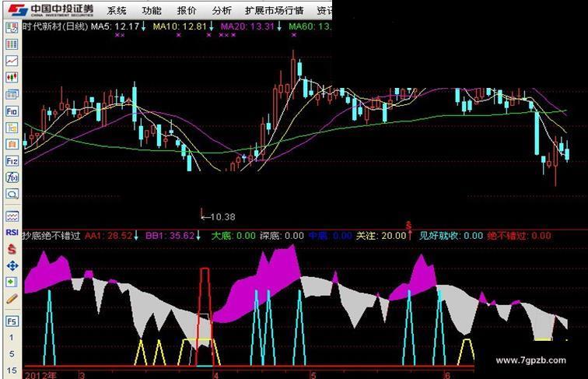Click the AA1: 28.52 value
588x379 pixels.
[x=108, y=236]
